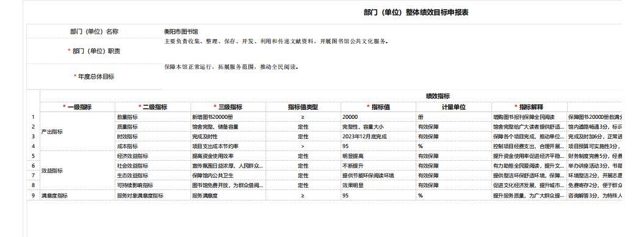This screenshot has width=644, height=237.
Task: Click the 2023年12月底完成 indicator value cell
Action: 378,136
